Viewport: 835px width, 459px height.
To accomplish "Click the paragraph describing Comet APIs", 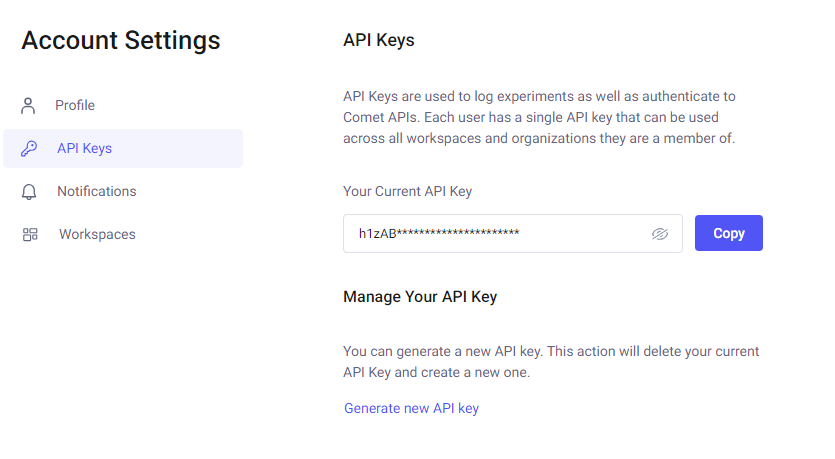I will tap(539, 117).
